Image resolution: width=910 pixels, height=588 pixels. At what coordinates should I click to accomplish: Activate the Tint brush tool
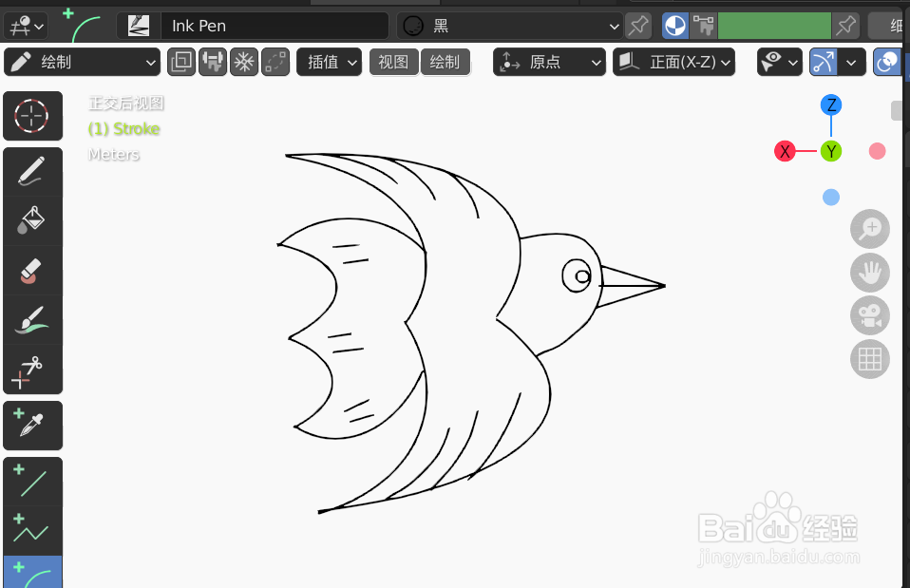click(x=32, y=321)
